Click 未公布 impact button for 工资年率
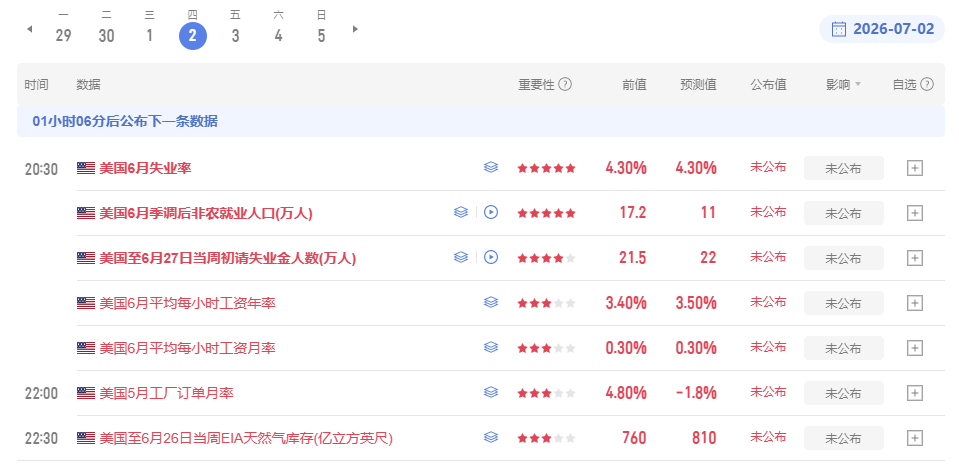Viewport: 959px width, 470px height. click(843, 303)
